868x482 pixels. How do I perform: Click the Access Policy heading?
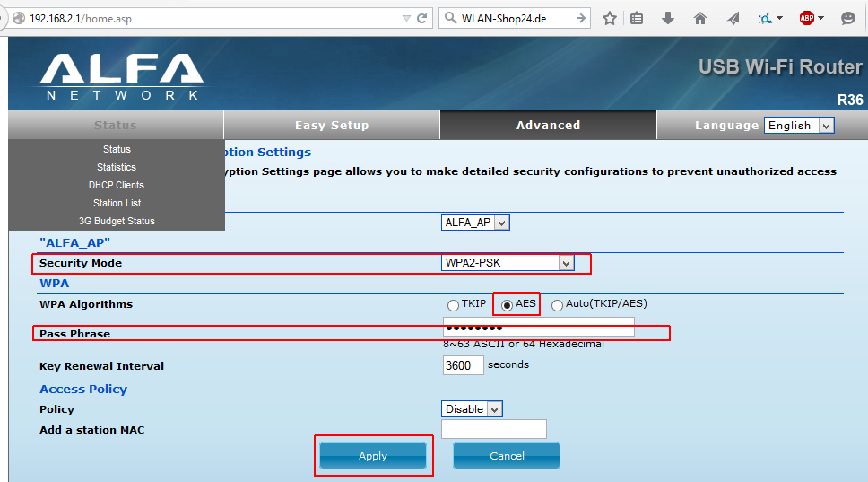pyautogui.click(x=83, y=389)
